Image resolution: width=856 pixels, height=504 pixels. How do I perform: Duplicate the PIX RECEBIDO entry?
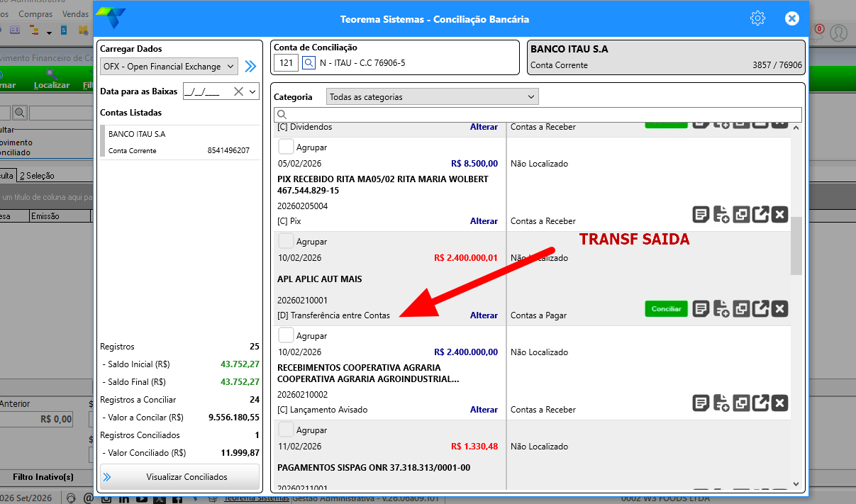pos(741,215)
